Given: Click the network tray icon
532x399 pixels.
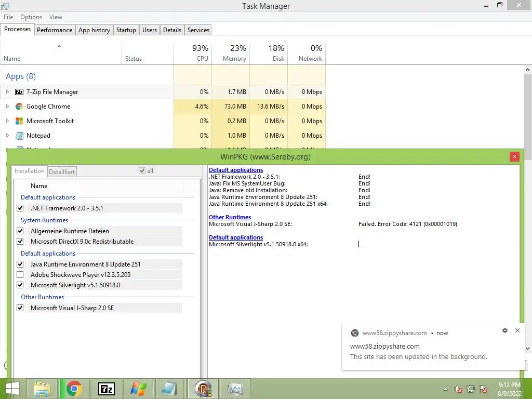Looking at the screenshot, I should [x=471, y=389].
